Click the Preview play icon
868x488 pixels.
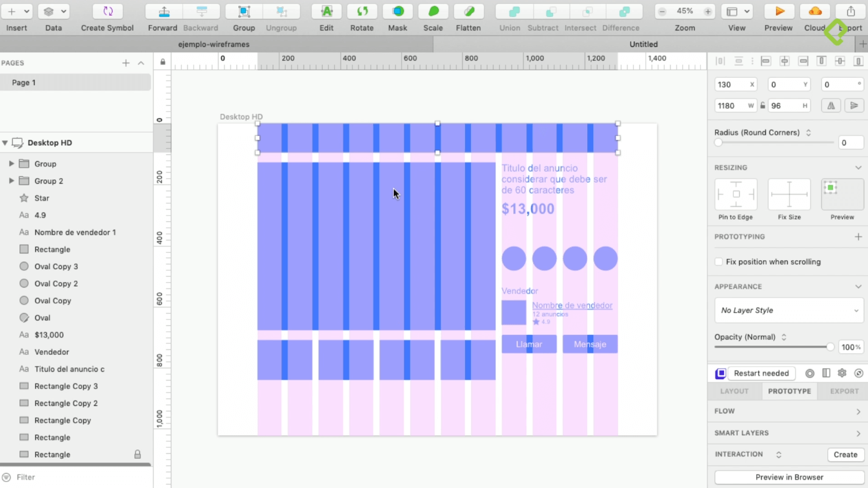point(779,12)
